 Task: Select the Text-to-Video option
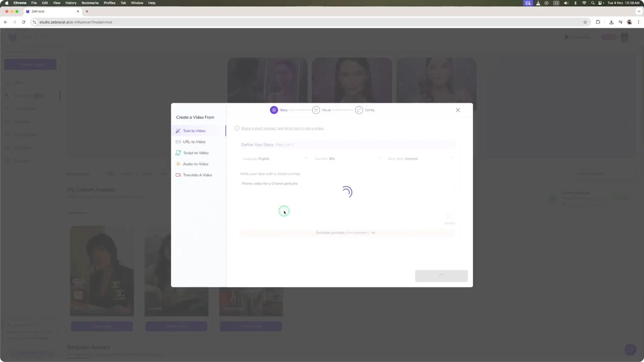click(194, 131)
